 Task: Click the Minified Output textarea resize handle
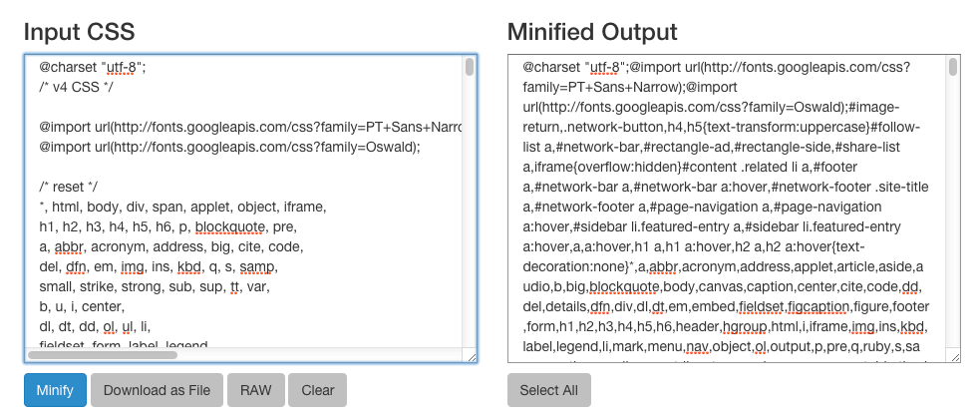[x=956, y=357]
